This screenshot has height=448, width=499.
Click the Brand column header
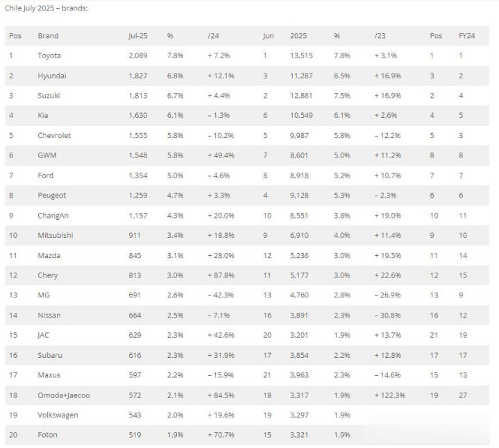48,35
